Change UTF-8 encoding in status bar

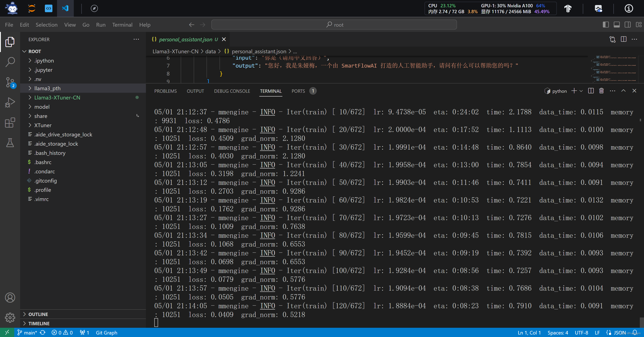click(581, 333)
